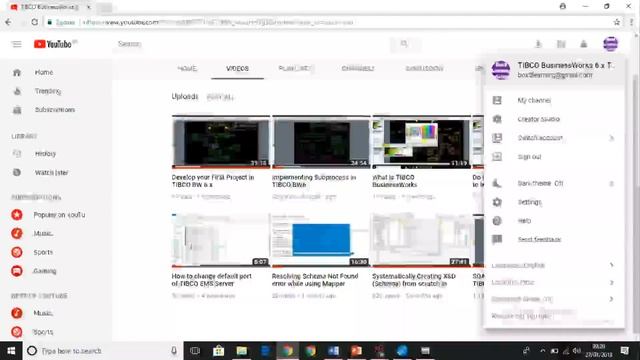Click the Trending flame icon
Screen dimensions: 640x360
[x=17, y=91]
